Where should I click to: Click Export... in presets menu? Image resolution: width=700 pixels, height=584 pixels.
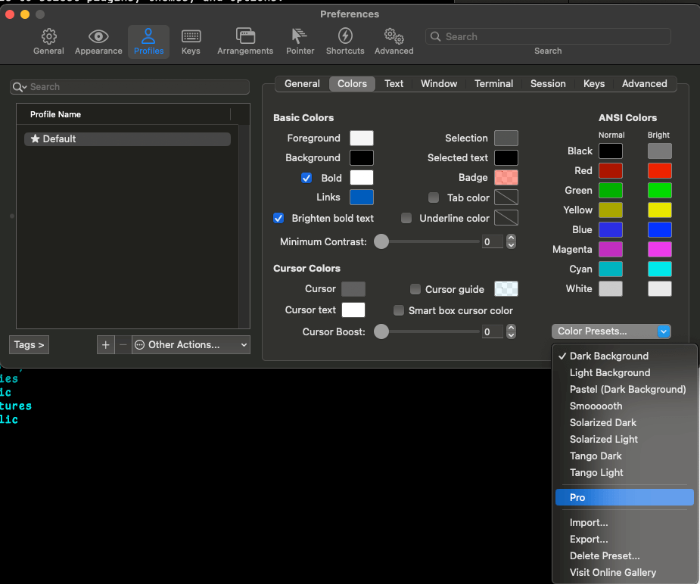625,539
